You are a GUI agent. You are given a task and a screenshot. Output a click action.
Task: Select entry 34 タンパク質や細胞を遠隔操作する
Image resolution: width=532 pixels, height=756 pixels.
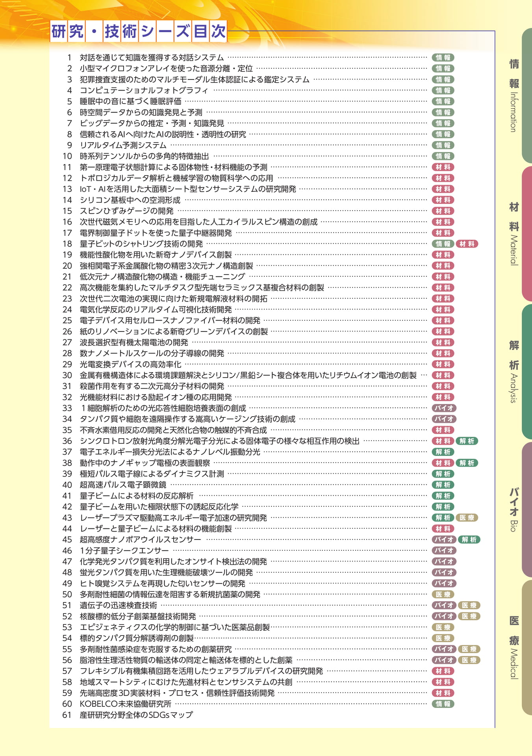(x=187, y=419)
